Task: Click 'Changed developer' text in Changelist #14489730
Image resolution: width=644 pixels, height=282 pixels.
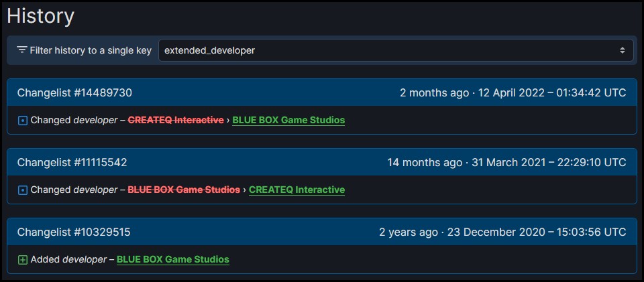Action: (x=74, y=120)
